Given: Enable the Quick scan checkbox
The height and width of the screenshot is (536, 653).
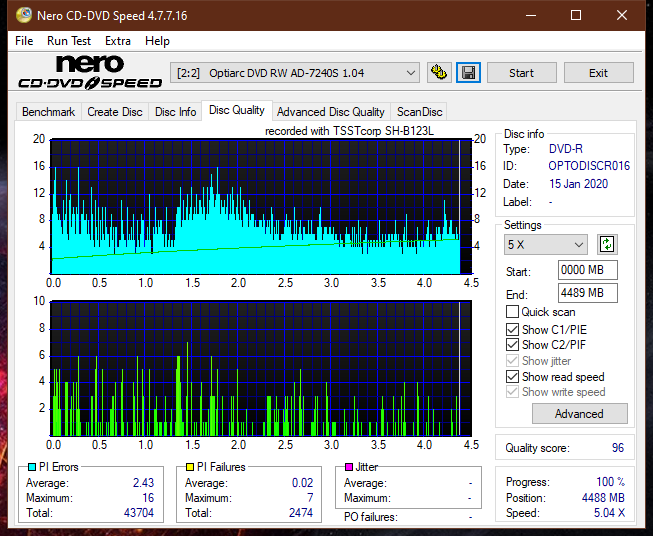Looking at the screenshot, I should click(513, 312).
